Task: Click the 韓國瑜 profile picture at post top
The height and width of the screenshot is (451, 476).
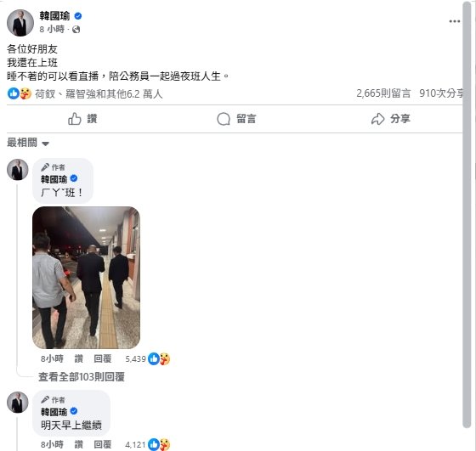Action: (20, 23)
